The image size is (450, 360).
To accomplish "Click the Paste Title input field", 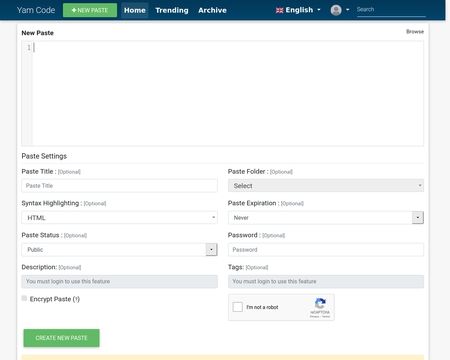I will [119, 186].
